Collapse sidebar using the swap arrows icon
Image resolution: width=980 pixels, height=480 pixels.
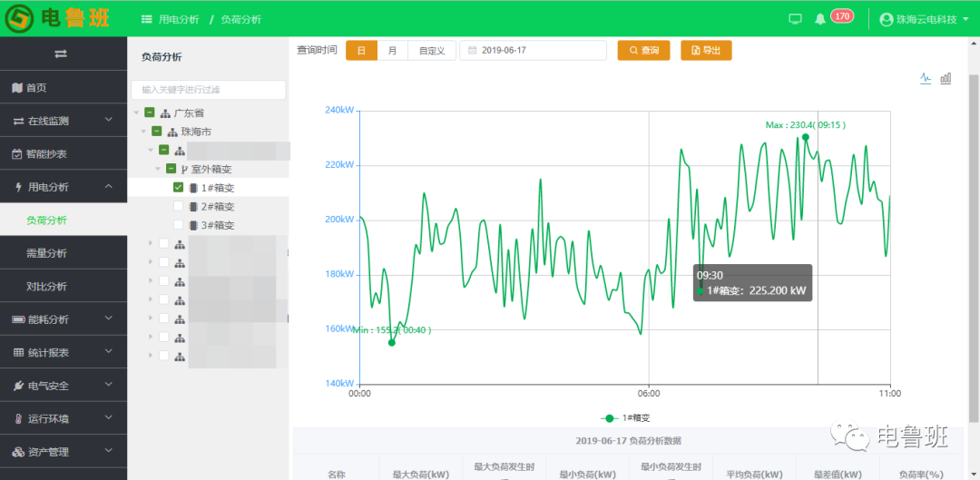click(x=61, y=54)
